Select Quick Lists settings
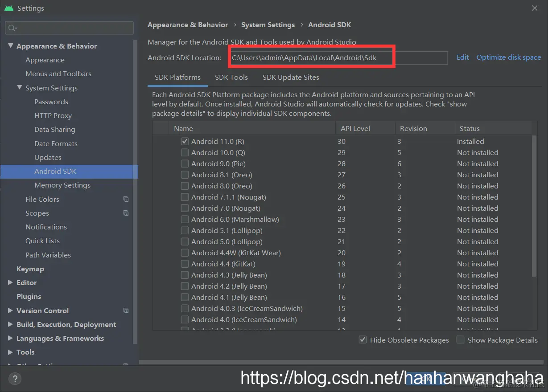 point(42,241)
